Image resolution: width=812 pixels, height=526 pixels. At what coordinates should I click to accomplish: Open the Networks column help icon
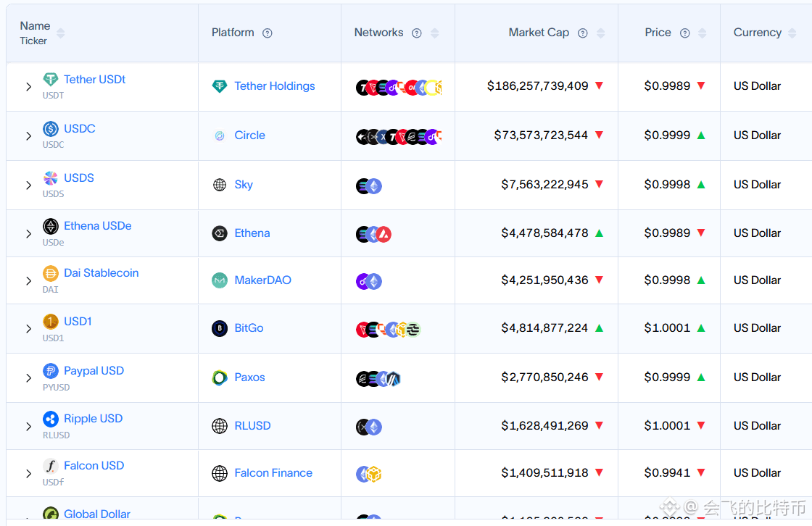[416, 33]
